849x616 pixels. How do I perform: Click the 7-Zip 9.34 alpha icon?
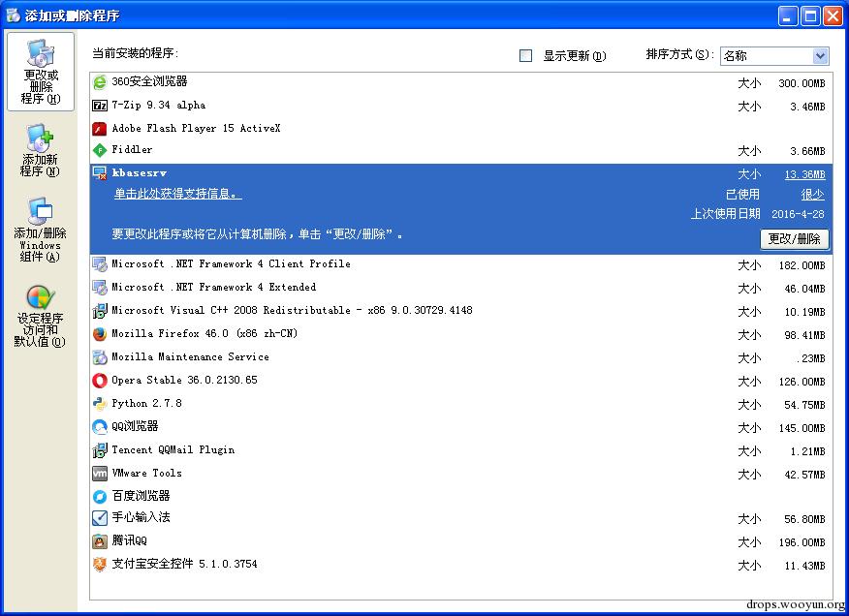pyautogui.click(x=100, y=106)
